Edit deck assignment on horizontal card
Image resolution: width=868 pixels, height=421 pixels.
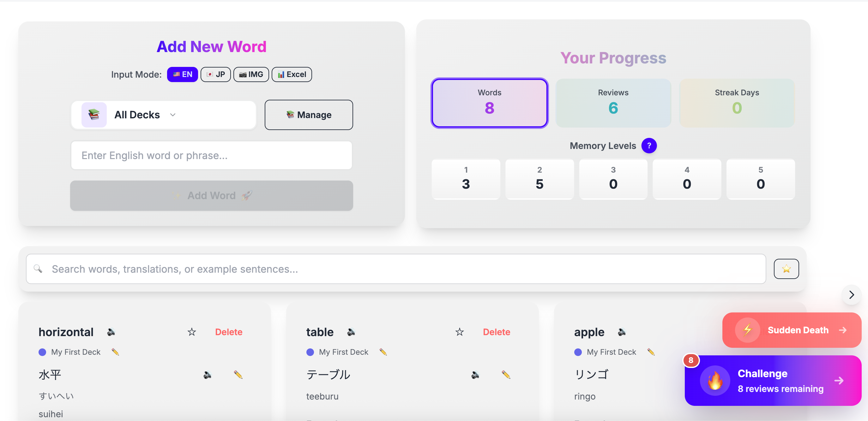tap(115, 352)
